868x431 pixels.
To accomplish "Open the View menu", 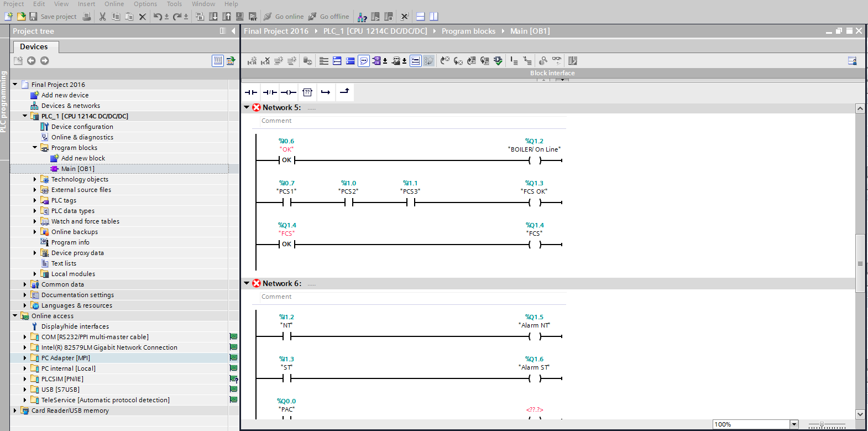I will click(x=61, y=4).
